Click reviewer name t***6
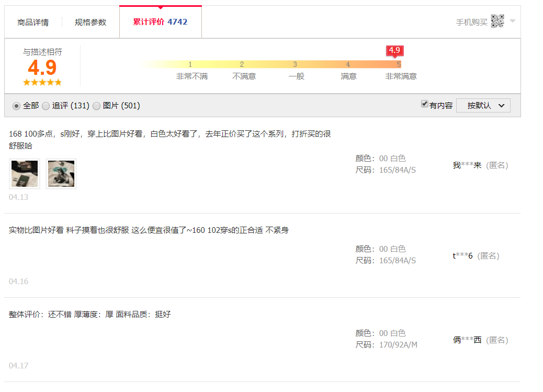This screenshot has height=392, width=543. pyautogui.click(x=462, y=256)
